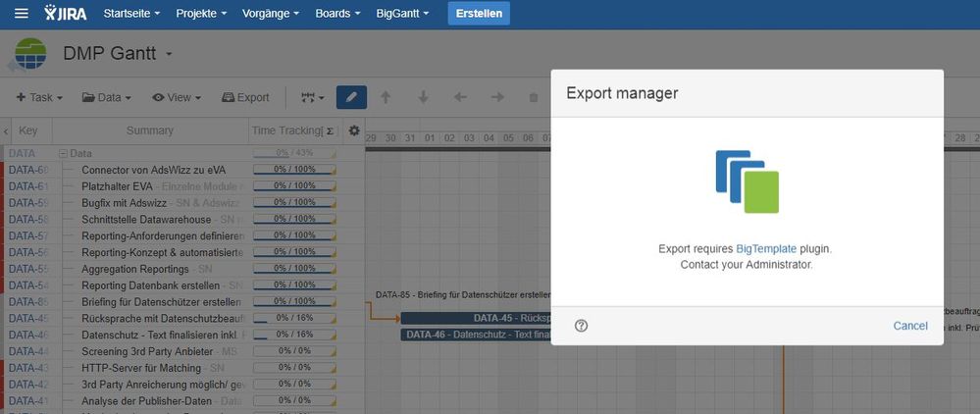Collapse the task list panel chevron

tap(6, 131)
